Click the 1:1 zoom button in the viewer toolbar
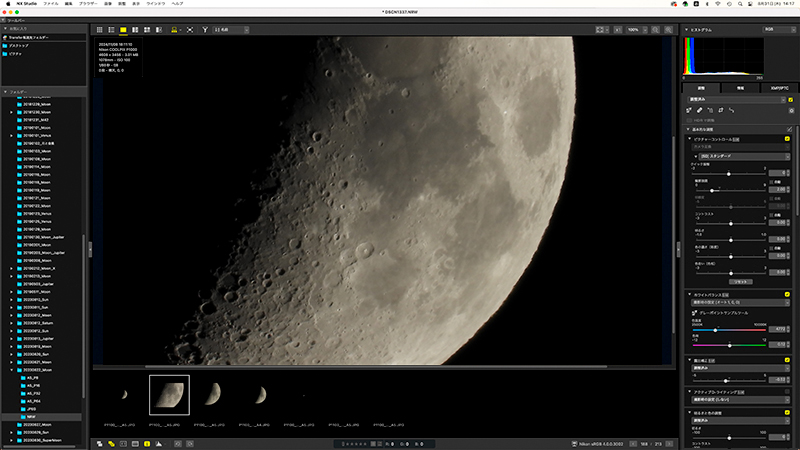This screenshot has width=800, height=450. [618, 30]
